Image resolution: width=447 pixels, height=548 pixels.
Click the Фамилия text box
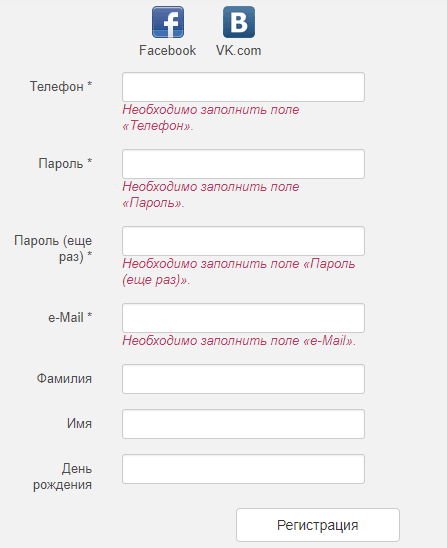pos(243,379)
